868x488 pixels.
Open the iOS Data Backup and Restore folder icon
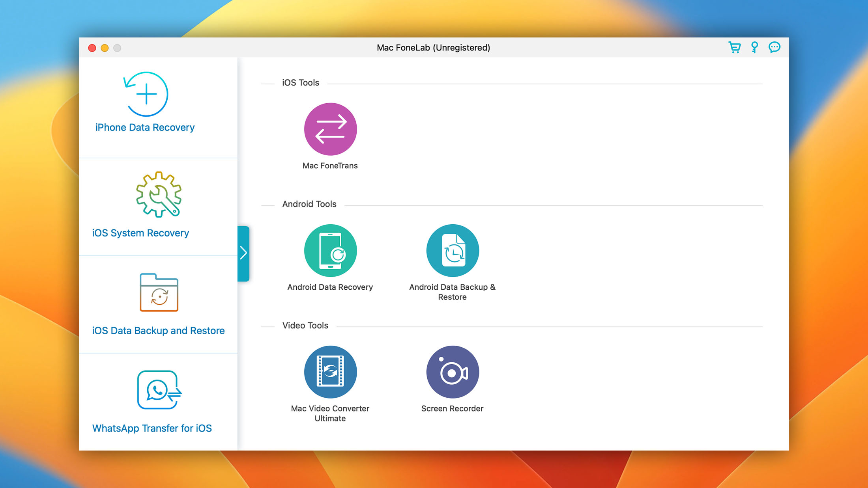click(x=159, y=292)
